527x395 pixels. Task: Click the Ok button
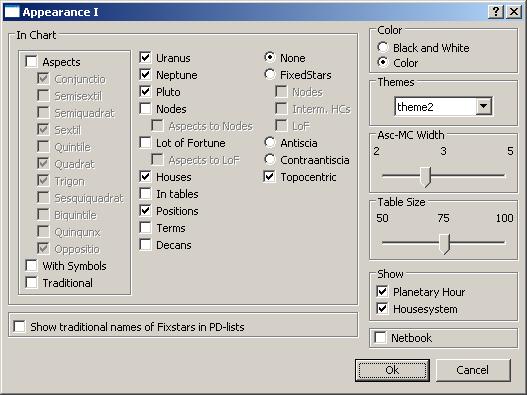392,370
